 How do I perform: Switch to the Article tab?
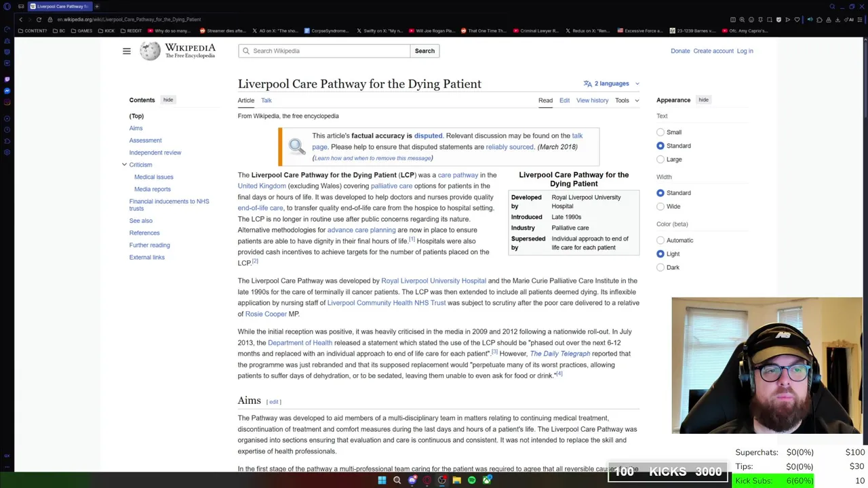tap(246, 100)
